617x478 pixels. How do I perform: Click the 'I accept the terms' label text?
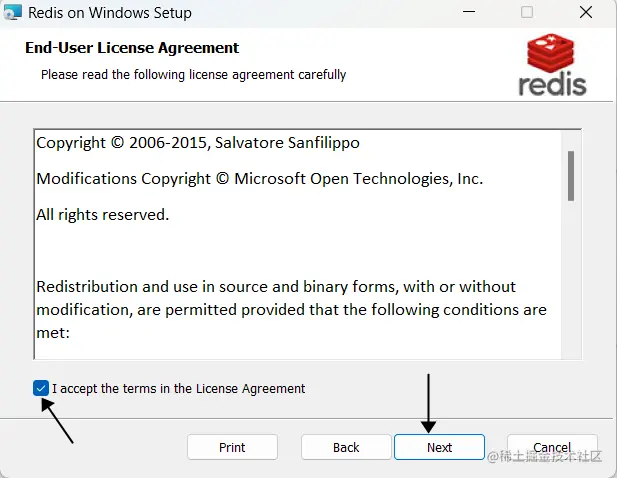pos(179,389)
